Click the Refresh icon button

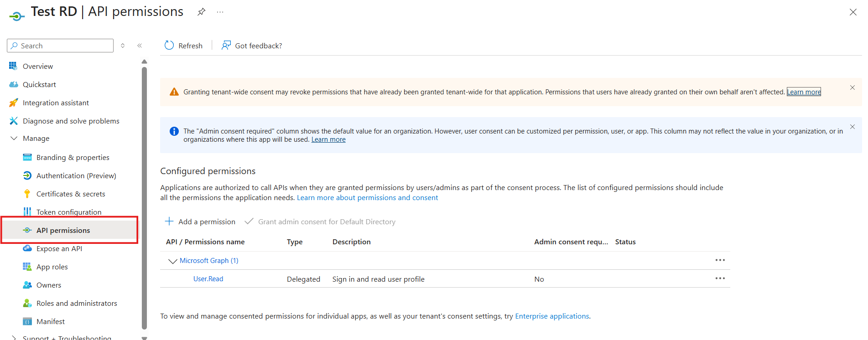tap(169, 46)
